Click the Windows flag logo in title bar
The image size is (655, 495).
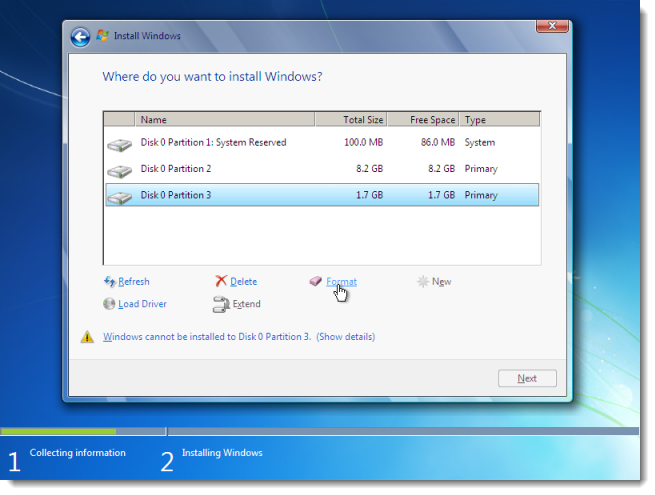coord(103,36)
